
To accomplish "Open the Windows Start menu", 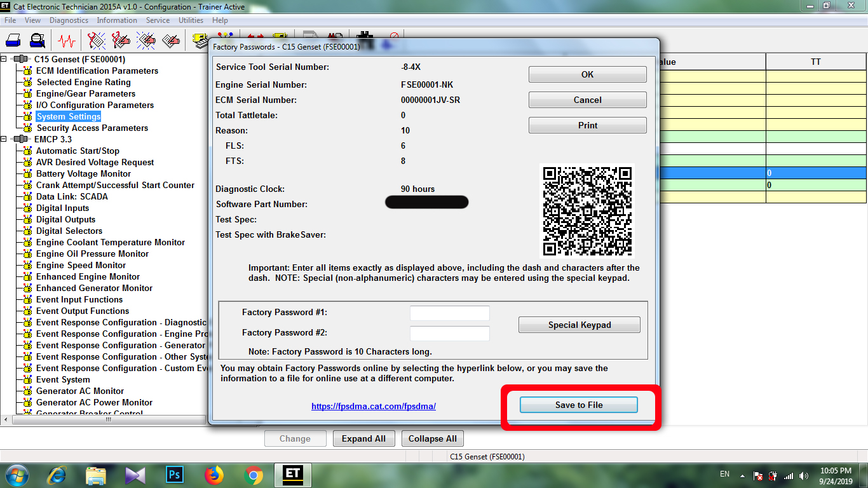I will click(x=16, y=475).
